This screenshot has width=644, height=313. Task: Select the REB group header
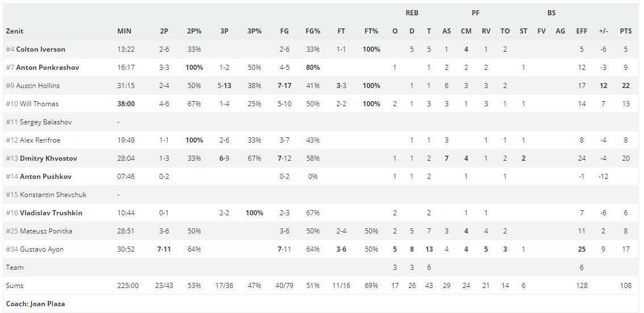[x=412, y=13]
